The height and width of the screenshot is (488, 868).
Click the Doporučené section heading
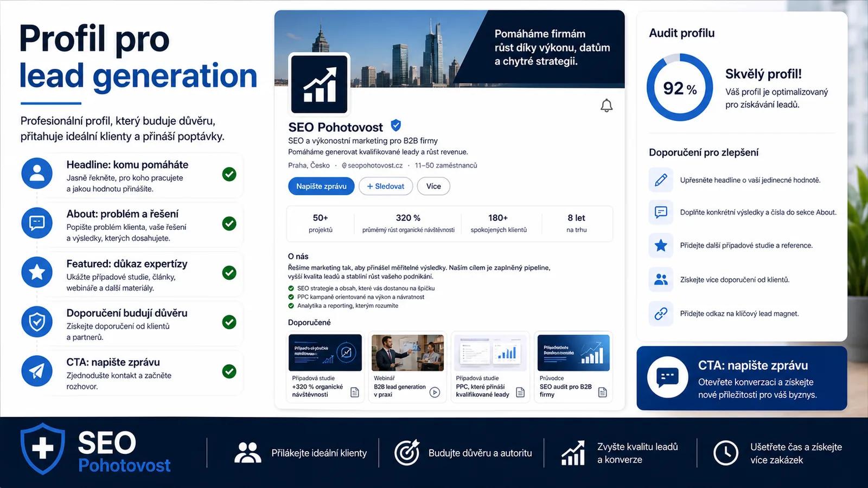coord(309,322)
